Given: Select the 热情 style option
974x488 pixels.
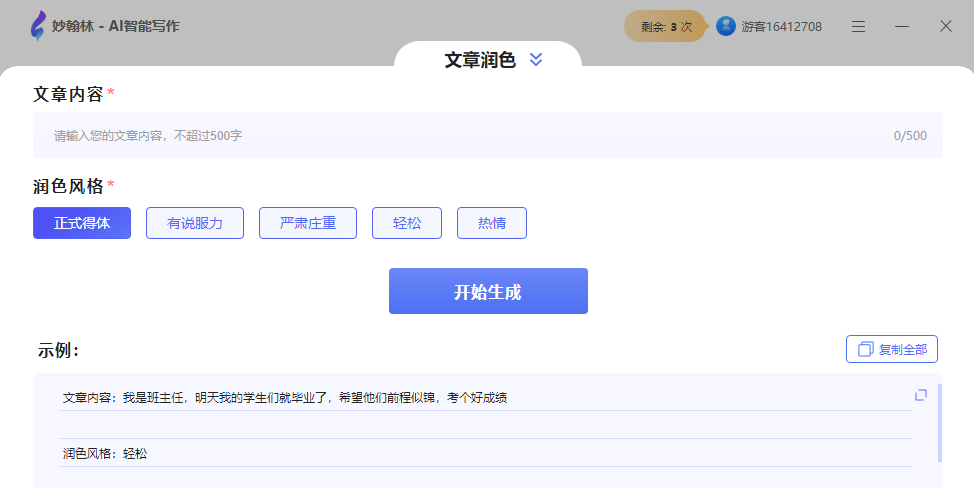Looking at the screenshot, I should coord(492,223).
